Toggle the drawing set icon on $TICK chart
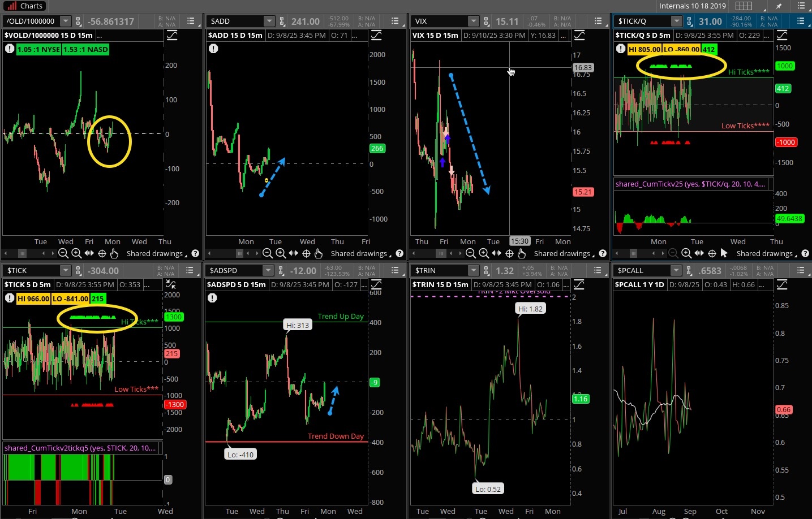Screen dimensions: 812x519 pos(170,284)
